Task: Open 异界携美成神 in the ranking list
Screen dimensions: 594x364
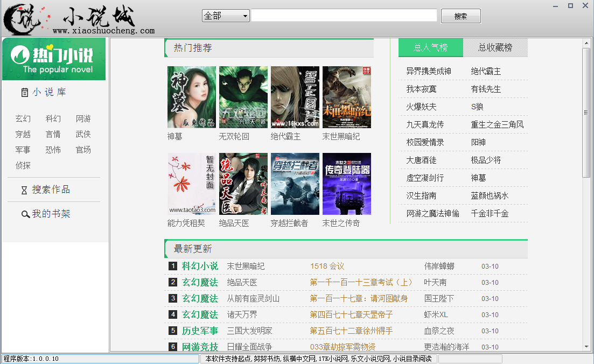Action: tap(429, 71)
